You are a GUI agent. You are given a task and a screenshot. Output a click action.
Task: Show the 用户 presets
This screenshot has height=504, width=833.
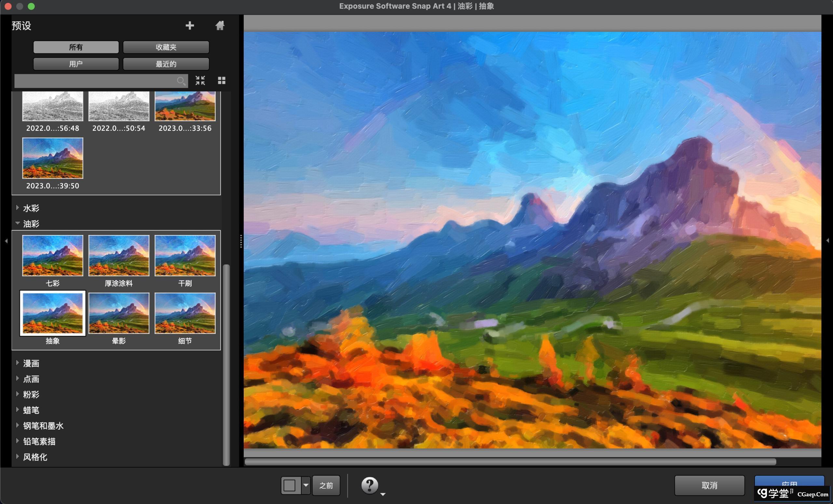pyautogui.click(x=76, y=64)
